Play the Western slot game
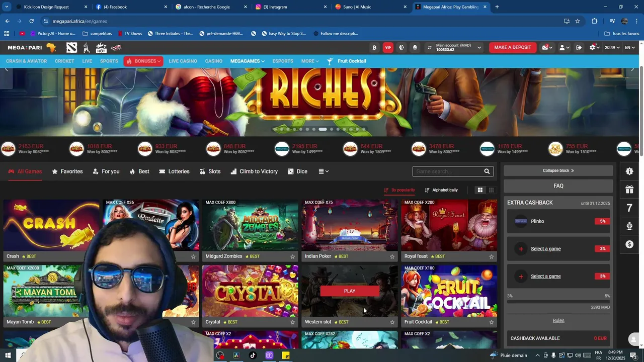 pyautogui.click(x=350, y=291)
